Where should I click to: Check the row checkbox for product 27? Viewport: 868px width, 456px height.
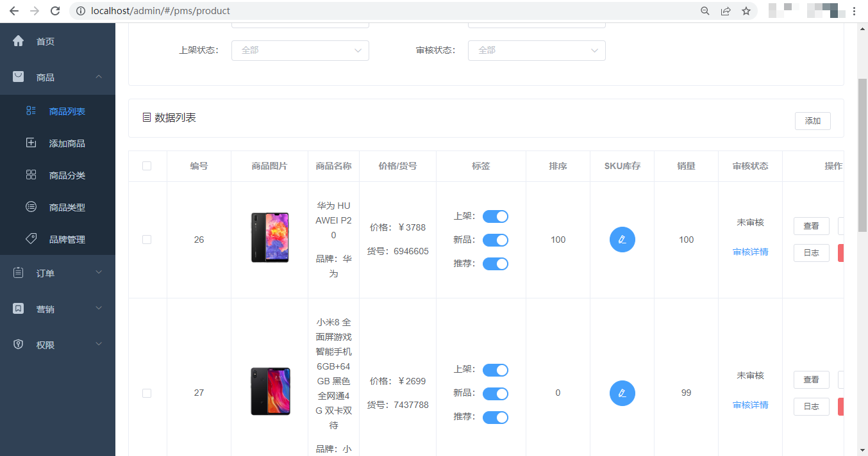click(147, 393)
